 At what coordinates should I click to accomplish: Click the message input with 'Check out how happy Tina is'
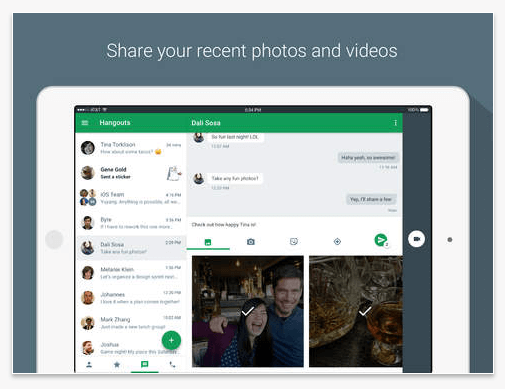pyautogui.click(x=294, y=225)
